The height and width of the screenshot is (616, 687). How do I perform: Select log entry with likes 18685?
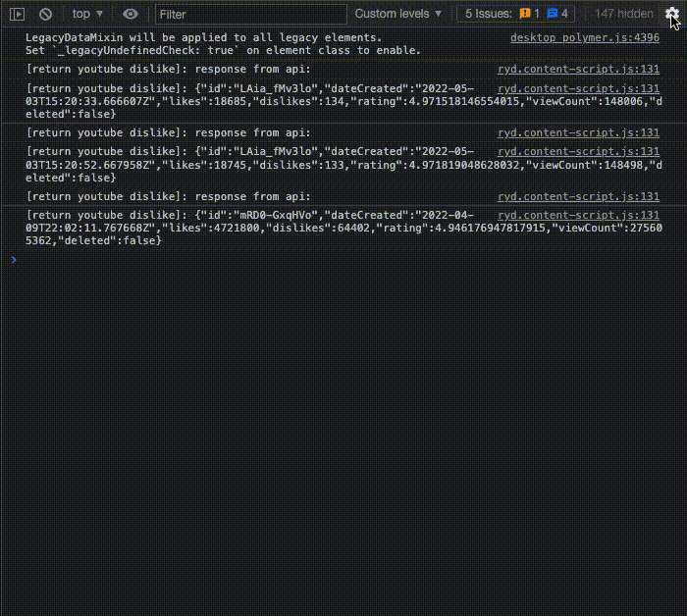coord(343,101)
